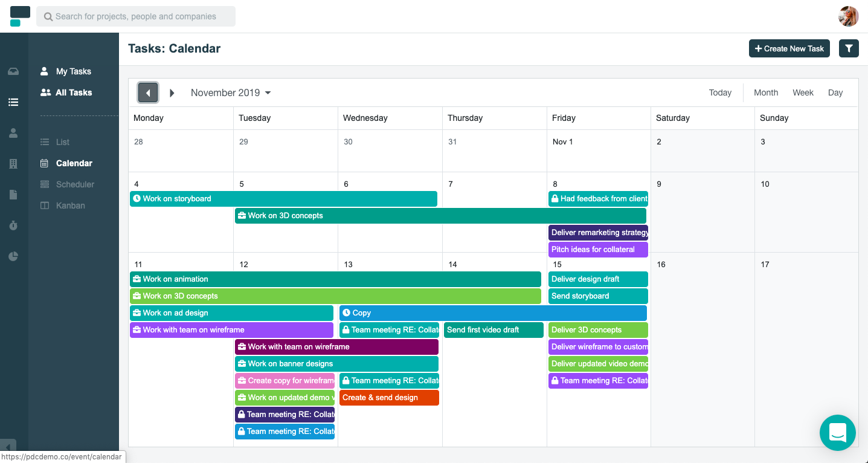The image size is (868, 463).
Task: Open the companies building icon in left rail
Action: 13,164
